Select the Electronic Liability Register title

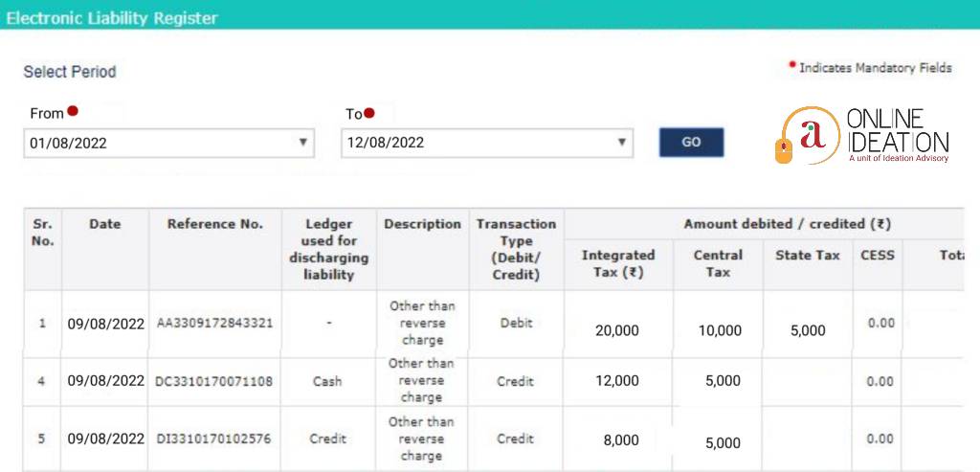pos(112,18)
